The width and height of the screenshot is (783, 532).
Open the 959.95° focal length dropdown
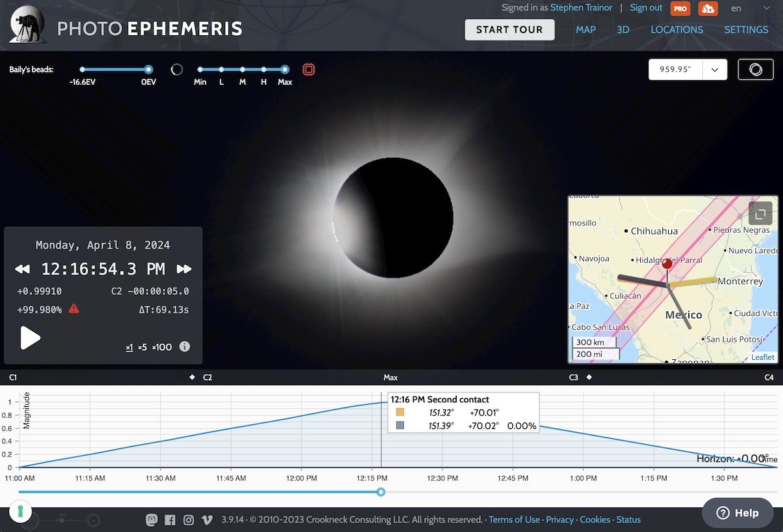pos(714,69)
